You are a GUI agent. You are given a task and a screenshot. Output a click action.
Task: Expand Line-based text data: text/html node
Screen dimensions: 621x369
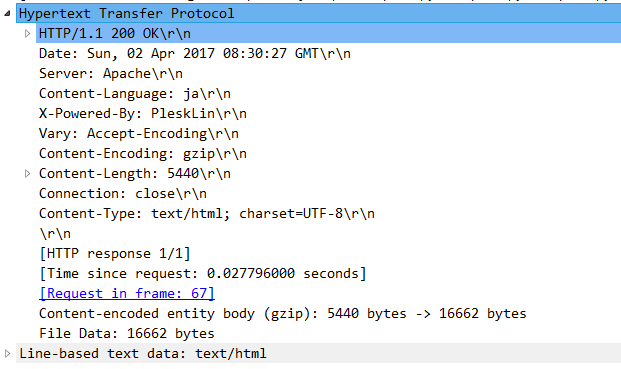coord(7,353)
